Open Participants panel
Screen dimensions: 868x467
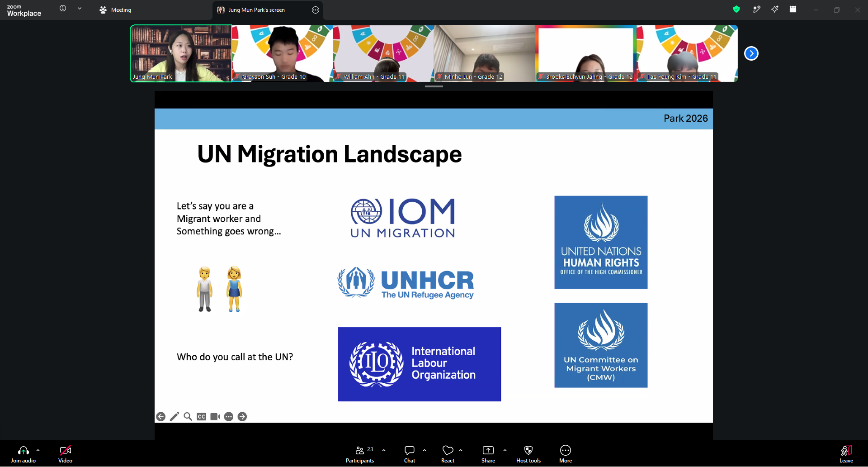360,454
